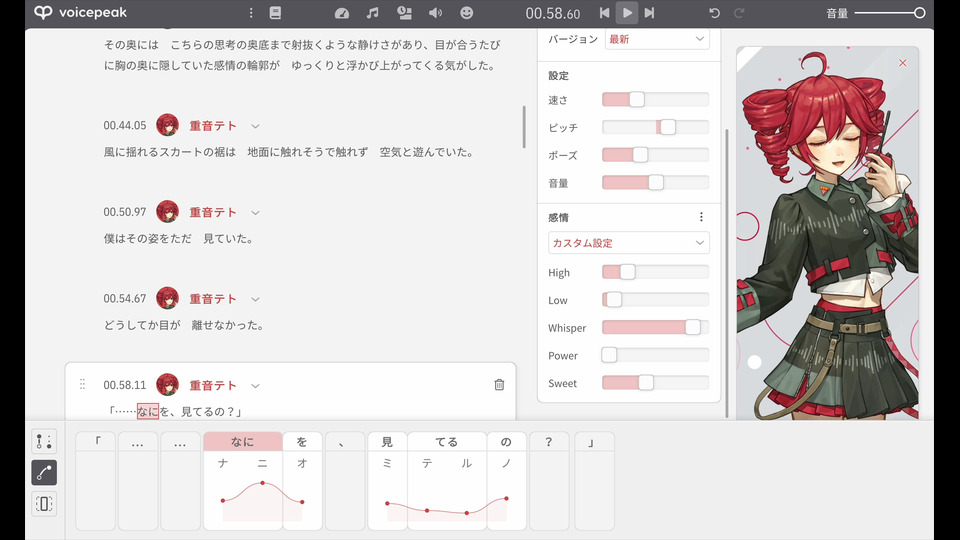Click the 重音テト avatar at 00.54.67
This screenshot has width=960, height=540.
(x=167, y=298)
